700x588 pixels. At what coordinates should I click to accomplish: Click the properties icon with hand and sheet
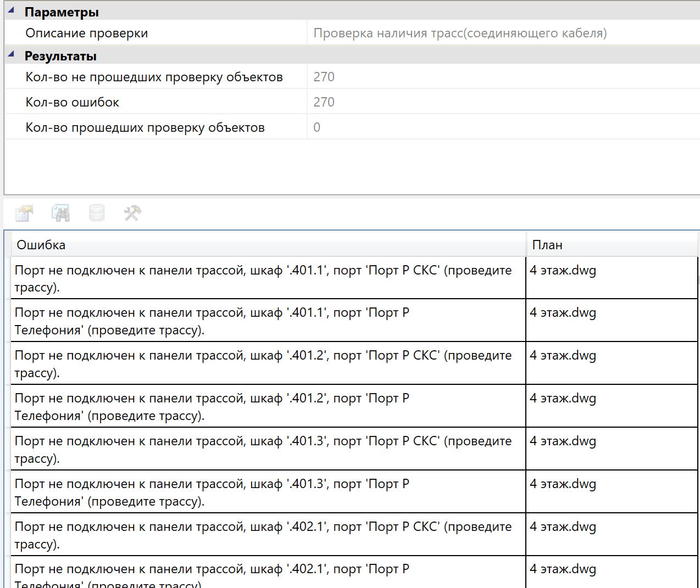point(24,213)
